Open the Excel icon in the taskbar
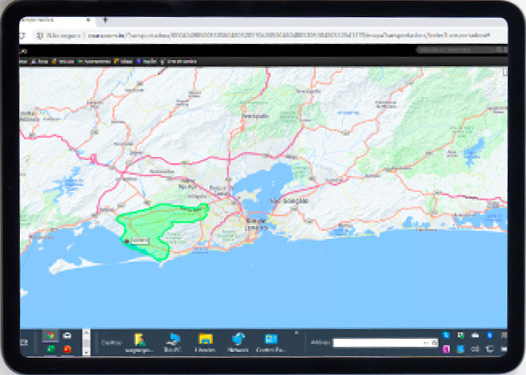The height and width of the screenshot is (375, 526). coord(50,349)
